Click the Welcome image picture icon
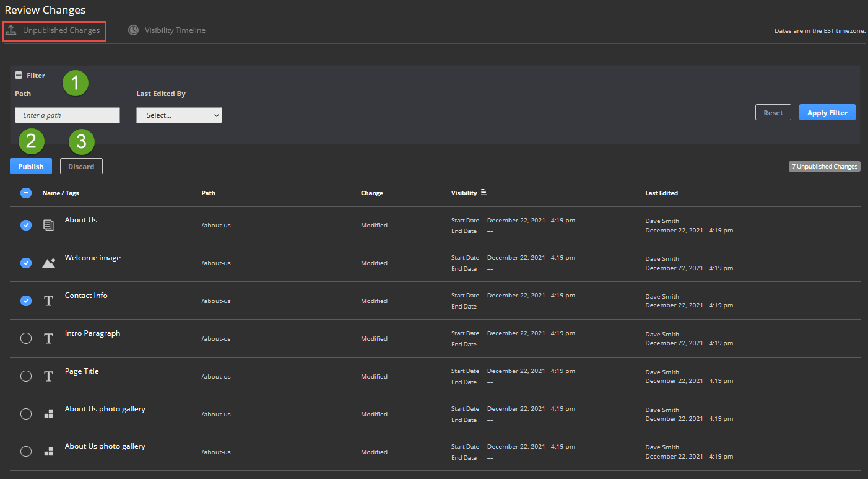This screenshot has height=479, width=868. pyautogui.click(x=48, y=263)
